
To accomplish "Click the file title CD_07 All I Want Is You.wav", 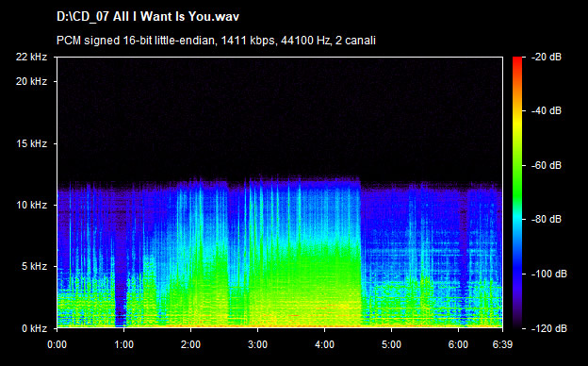I will (147, 17).
